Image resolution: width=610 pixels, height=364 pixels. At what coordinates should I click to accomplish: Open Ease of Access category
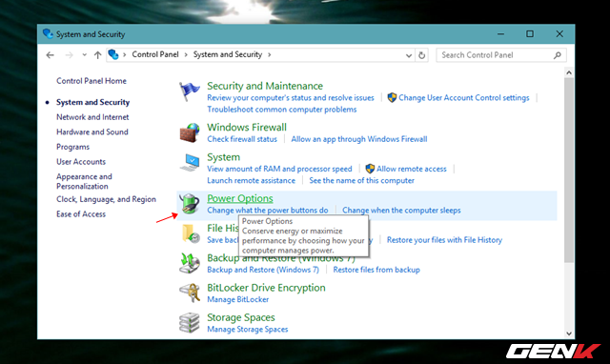pyautogui.click(x=81, y=213)
